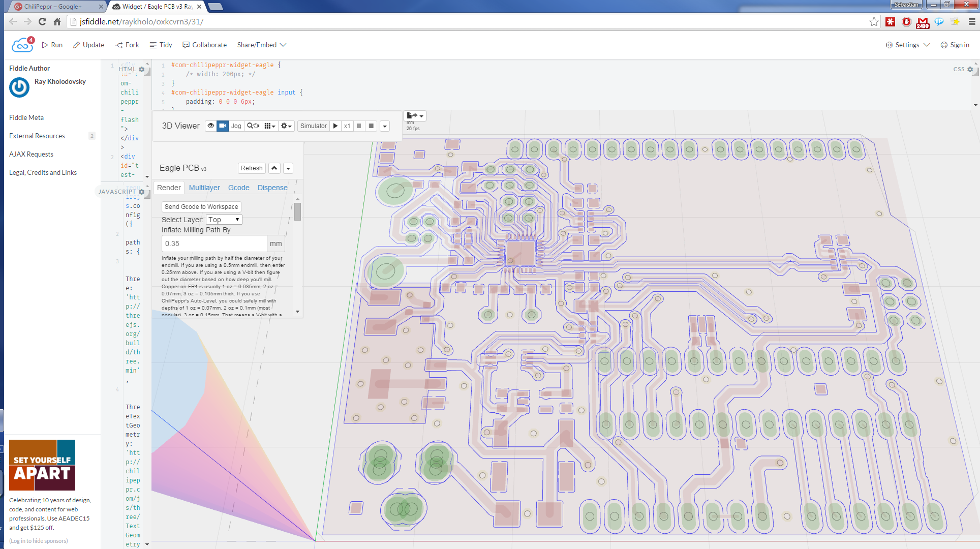
Task: Play the simulator
Action: (335, 126)
